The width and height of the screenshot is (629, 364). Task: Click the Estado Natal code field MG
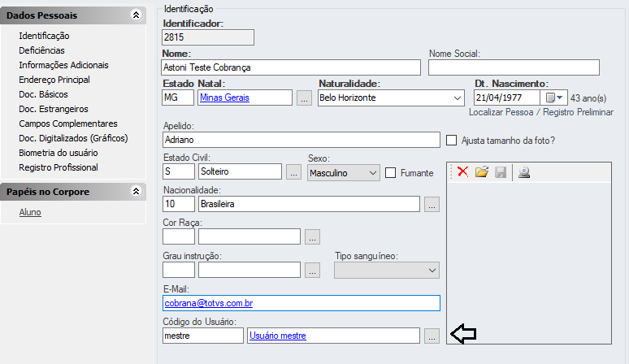(x=178, y=97)
